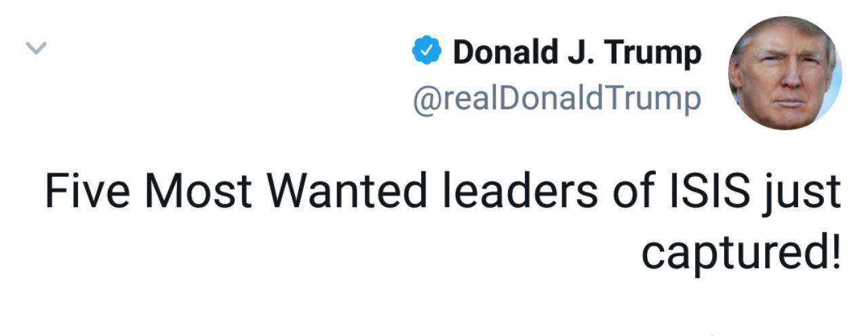Click the gray username under display name
Viewport: 868px width, 336px height.
(557, 99)
